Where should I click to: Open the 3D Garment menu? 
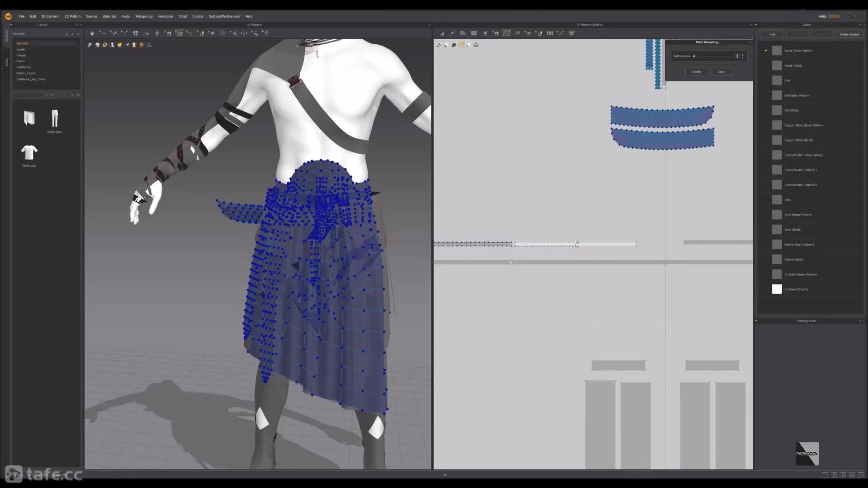(x=50, y=16)
